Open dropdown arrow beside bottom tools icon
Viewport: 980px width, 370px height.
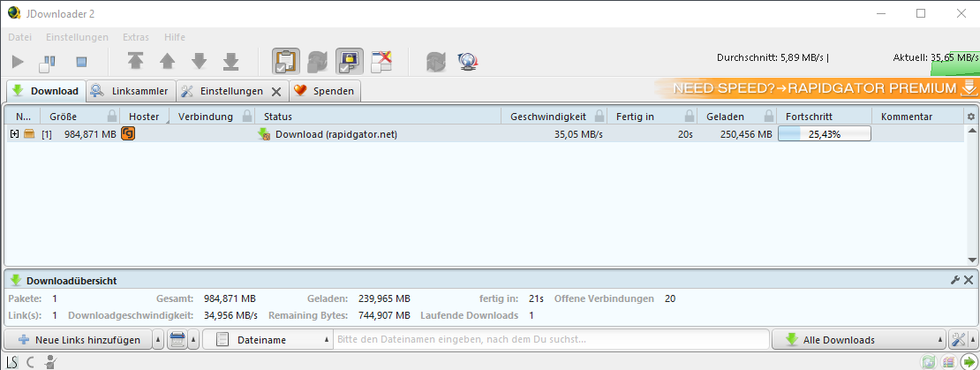972,340
